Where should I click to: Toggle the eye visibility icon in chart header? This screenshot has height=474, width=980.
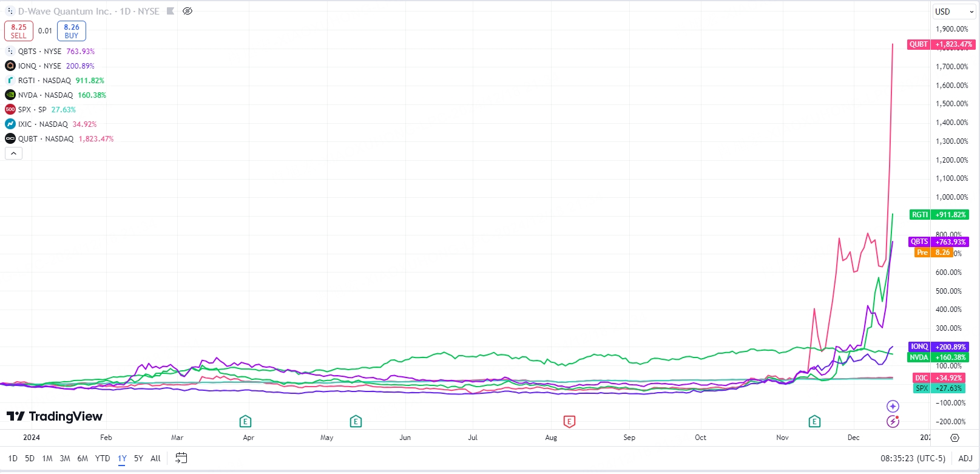[x=188, y=11]
